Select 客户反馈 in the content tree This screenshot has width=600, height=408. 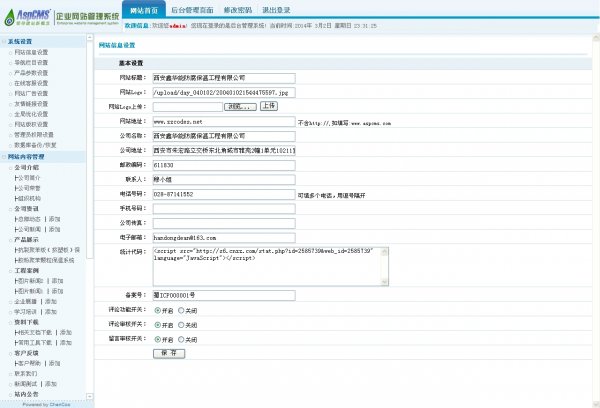[26, 353]
